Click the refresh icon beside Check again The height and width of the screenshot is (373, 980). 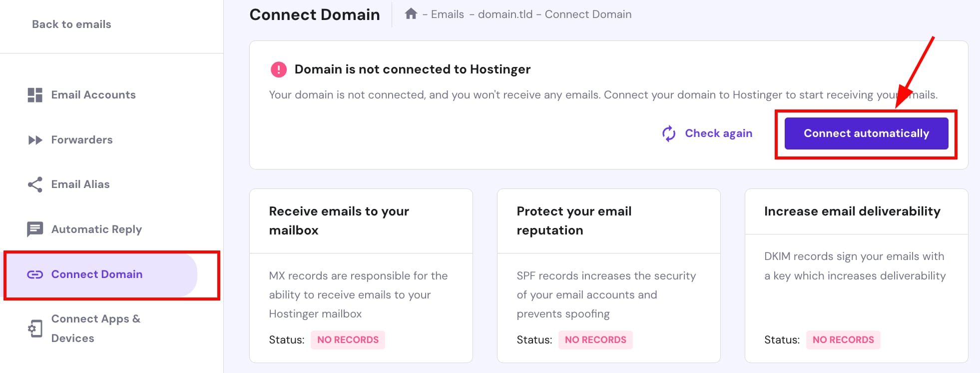point(668,133)
